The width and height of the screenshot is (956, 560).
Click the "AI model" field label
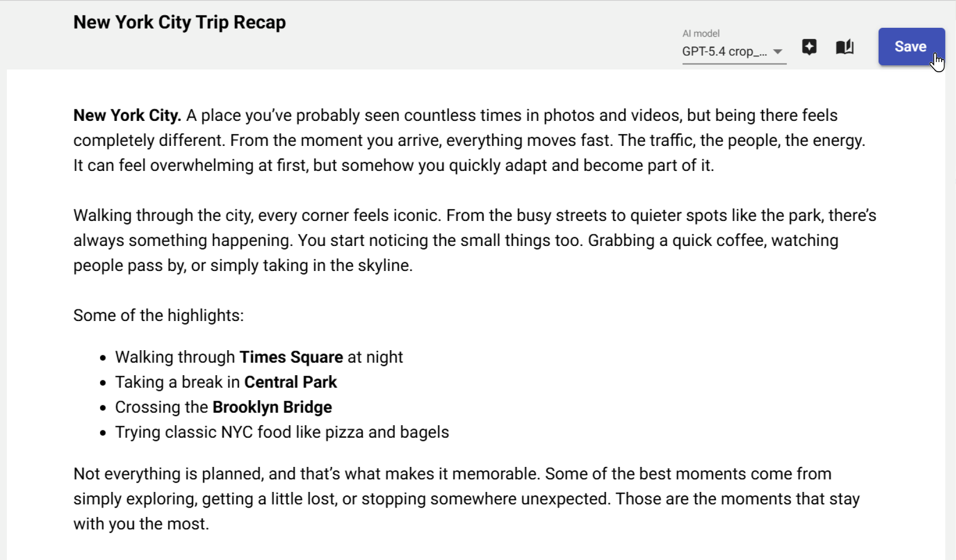701,33
